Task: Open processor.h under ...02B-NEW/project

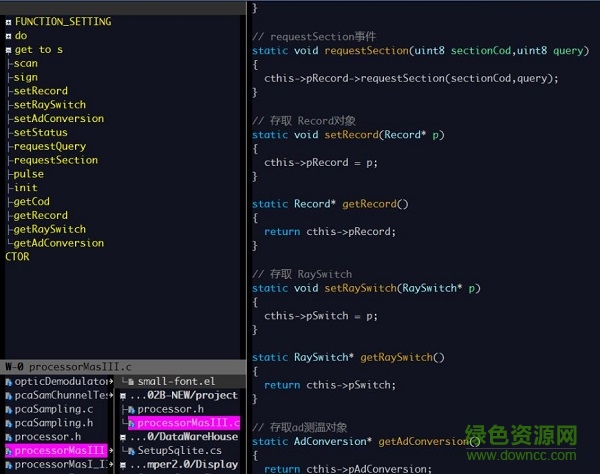Action: [171, 409]
